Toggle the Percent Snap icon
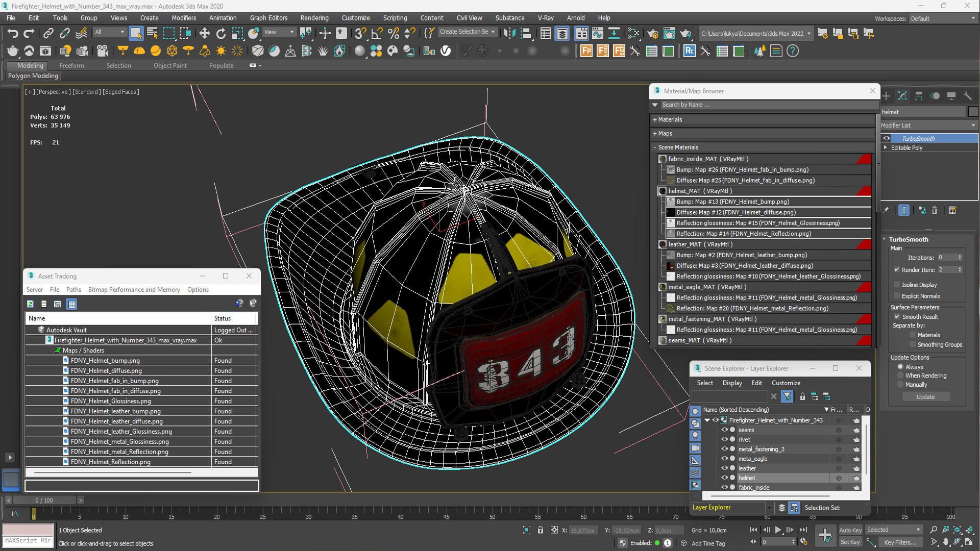 pyautogui.click(x=393, y=34)
